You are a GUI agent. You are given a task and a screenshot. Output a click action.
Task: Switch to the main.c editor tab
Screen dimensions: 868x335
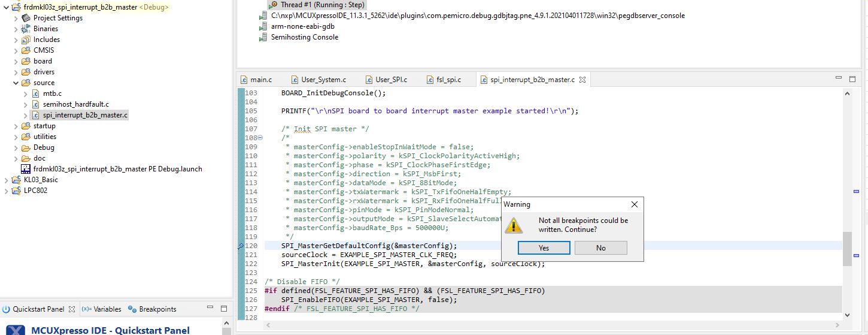(x=256, y=79)
